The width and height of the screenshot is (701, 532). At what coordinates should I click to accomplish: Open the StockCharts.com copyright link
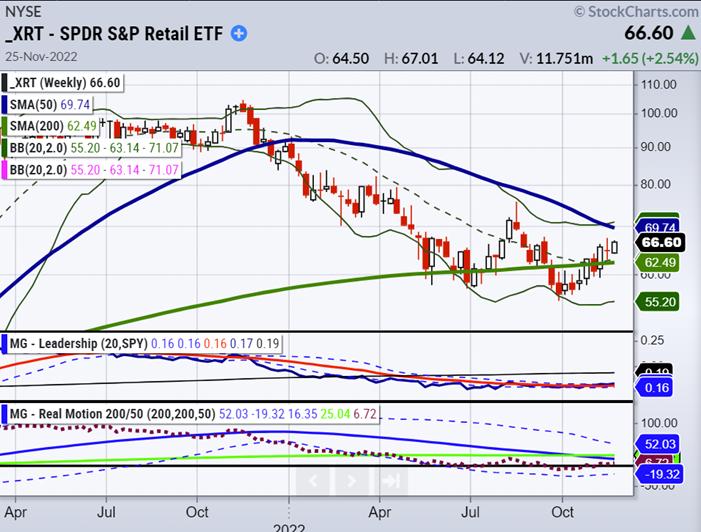pos(633,11)
